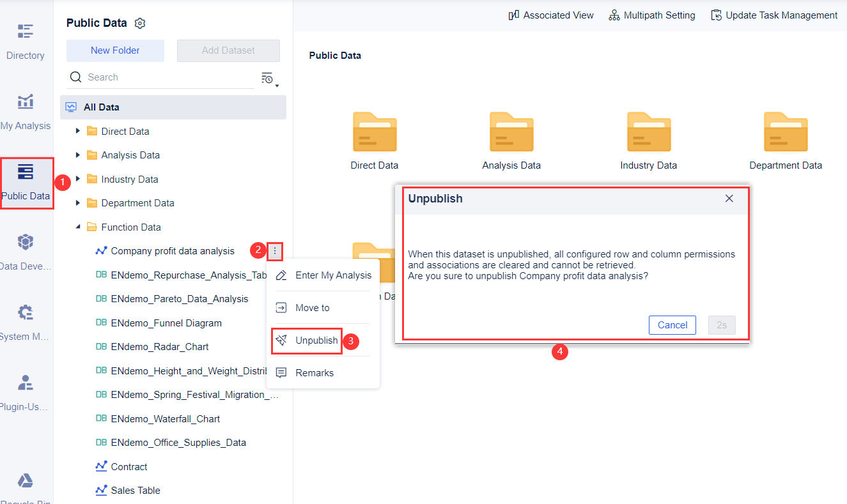
Task: Collapse the Function Data folder
Action: pyautogui.click(x=79, y=227)
